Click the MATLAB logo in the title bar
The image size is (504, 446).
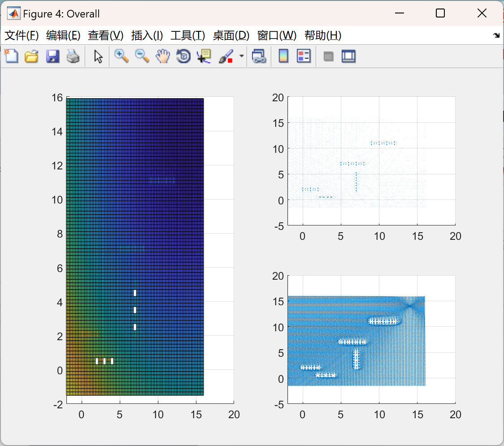(x=14, y=13)
